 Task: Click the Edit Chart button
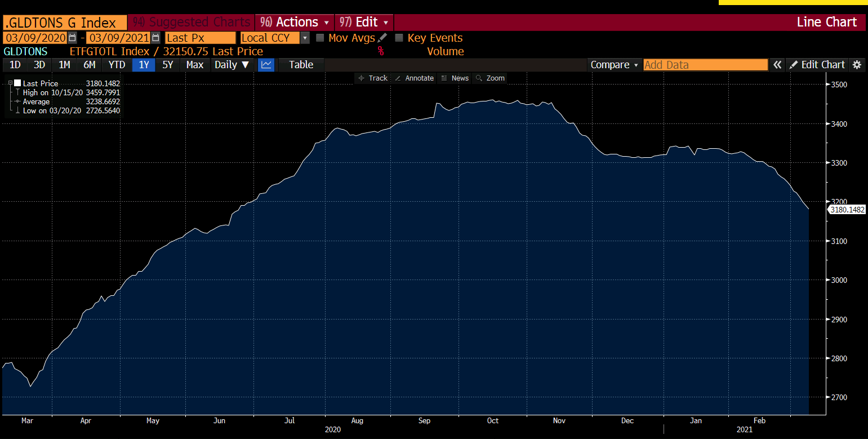point(817,65)
